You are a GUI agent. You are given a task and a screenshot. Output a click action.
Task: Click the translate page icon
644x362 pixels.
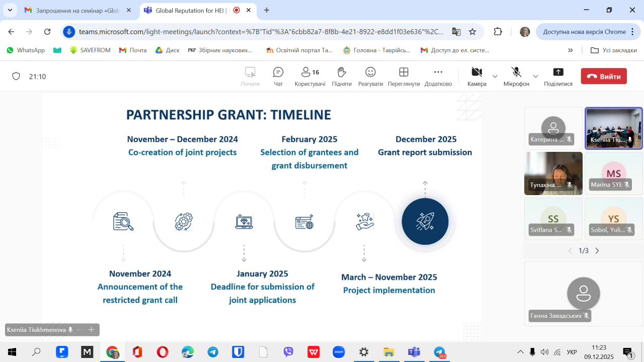coord(456,32)
